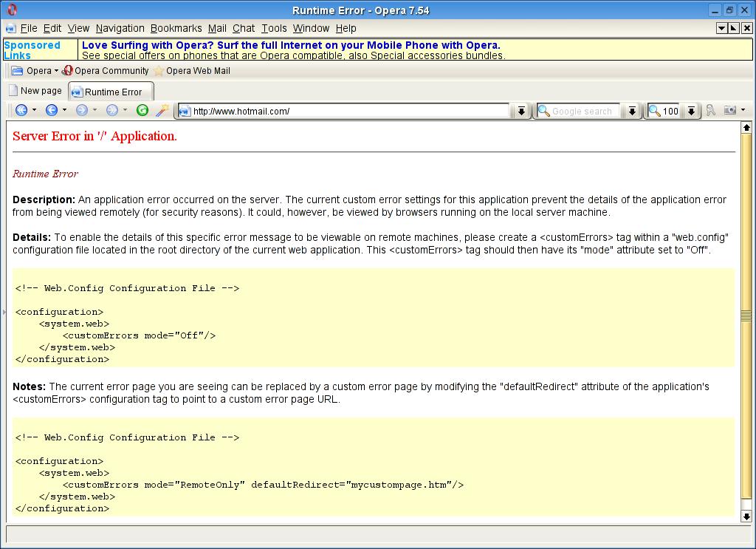Open the Tools menu

pyautogui.click(x=274, y=28)
